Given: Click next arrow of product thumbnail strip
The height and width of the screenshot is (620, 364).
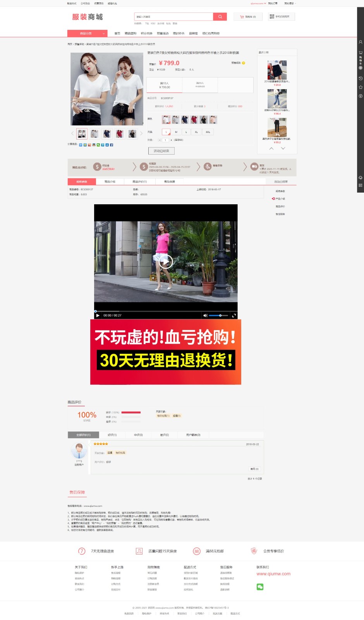Looking at the screenshot, I should tap(141, 133).
